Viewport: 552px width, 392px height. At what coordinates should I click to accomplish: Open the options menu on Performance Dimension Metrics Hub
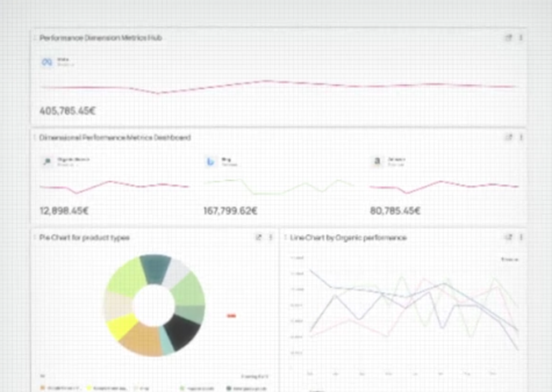pyautogui.click(x=520, y=37)
